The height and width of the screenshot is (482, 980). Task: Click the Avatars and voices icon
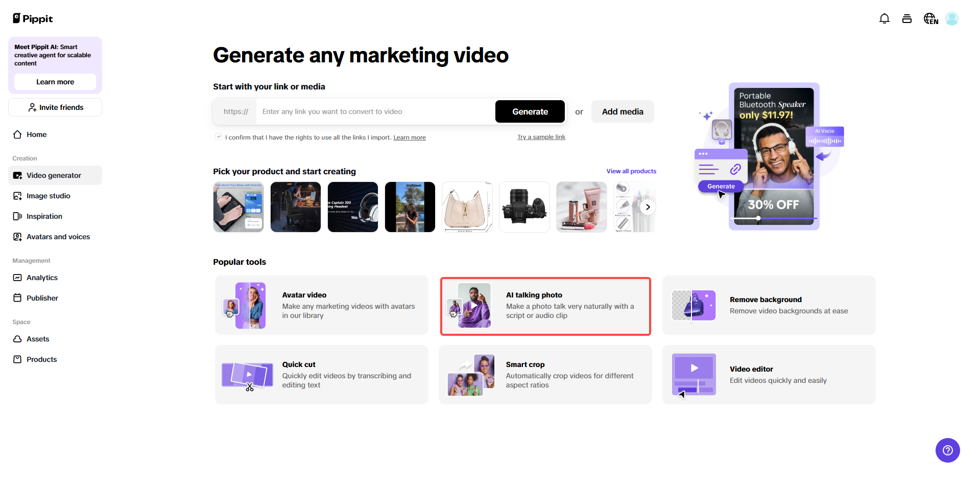click(17, 237)
